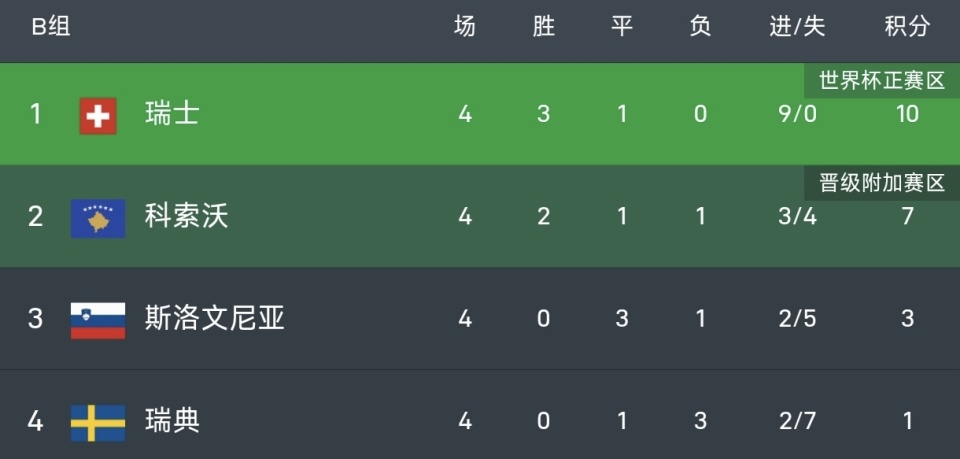Click Switzerland's 10 points value

coord(907,114)
